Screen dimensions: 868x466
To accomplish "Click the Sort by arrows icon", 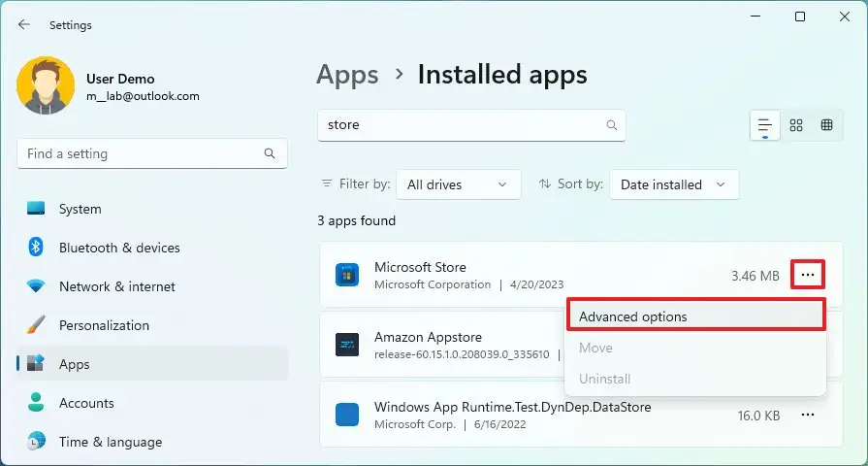I will (x=545, y=183).
